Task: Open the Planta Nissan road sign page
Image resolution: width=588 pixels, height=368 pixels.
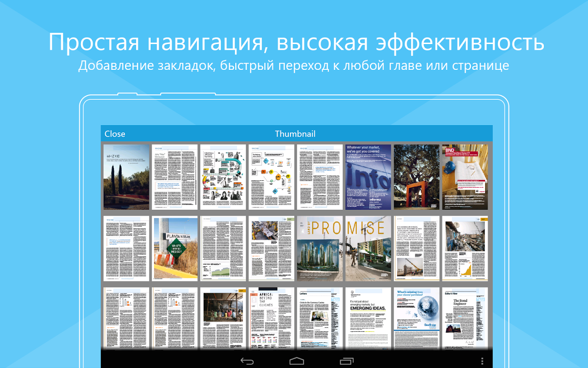Action: [x=175, y=248]
